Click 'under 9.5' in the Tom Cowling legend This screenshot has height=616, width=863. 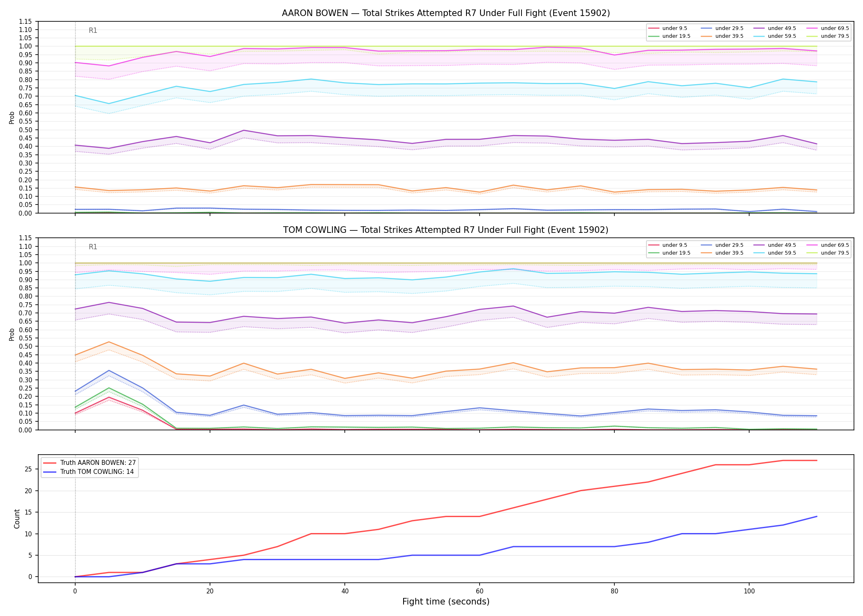point(674,245)
